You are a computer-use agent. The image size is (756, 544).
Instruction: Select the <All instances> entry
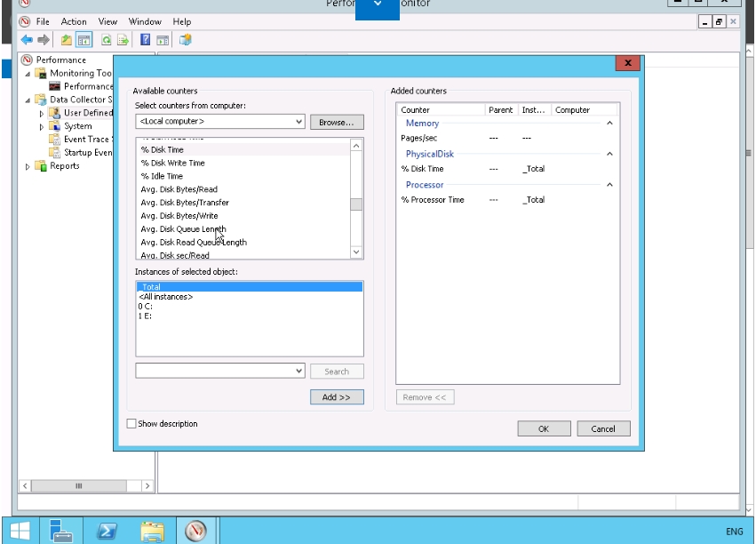click(166, 297)
